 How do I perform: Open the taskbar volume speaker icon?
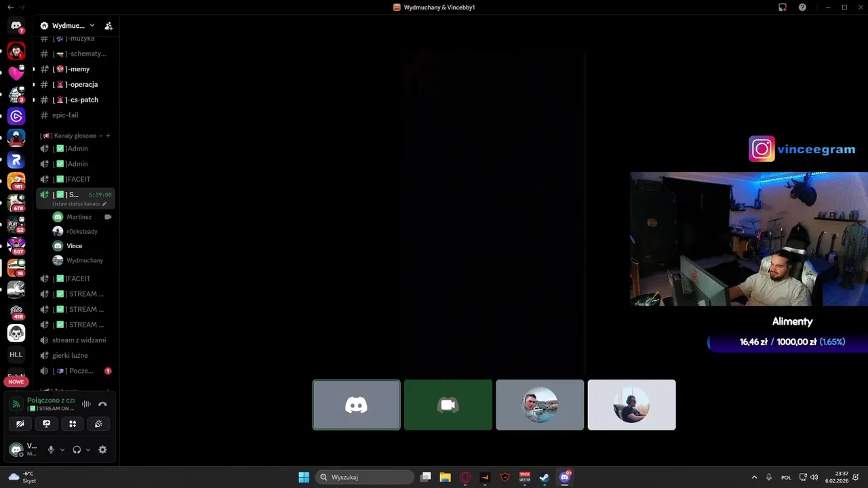(814, 477)
